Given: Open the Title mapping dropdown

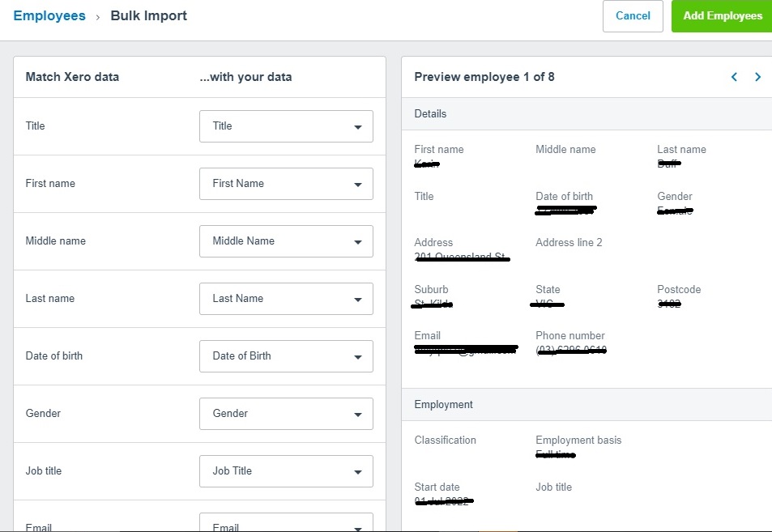Looking at the screenshot, I should pos(286,126).
